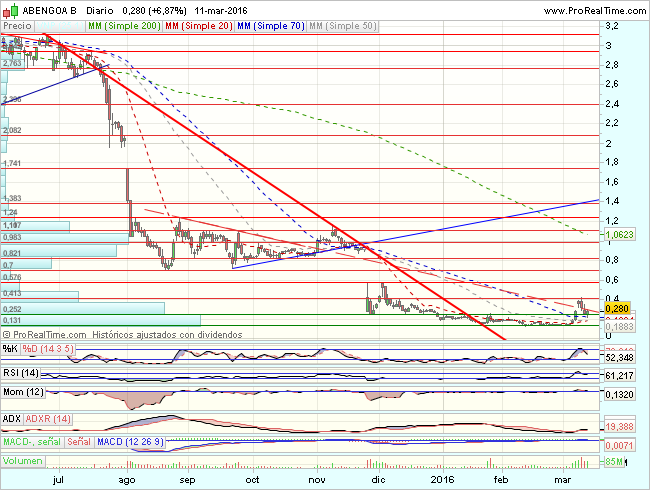Click the 3,2 price axis label
The height and width of the screenshot is (490, 650).
(x=612, y=26)
